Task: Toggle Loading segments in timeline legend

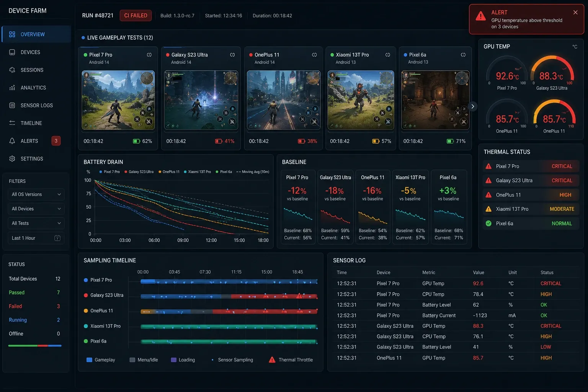Action: point(183,360)
